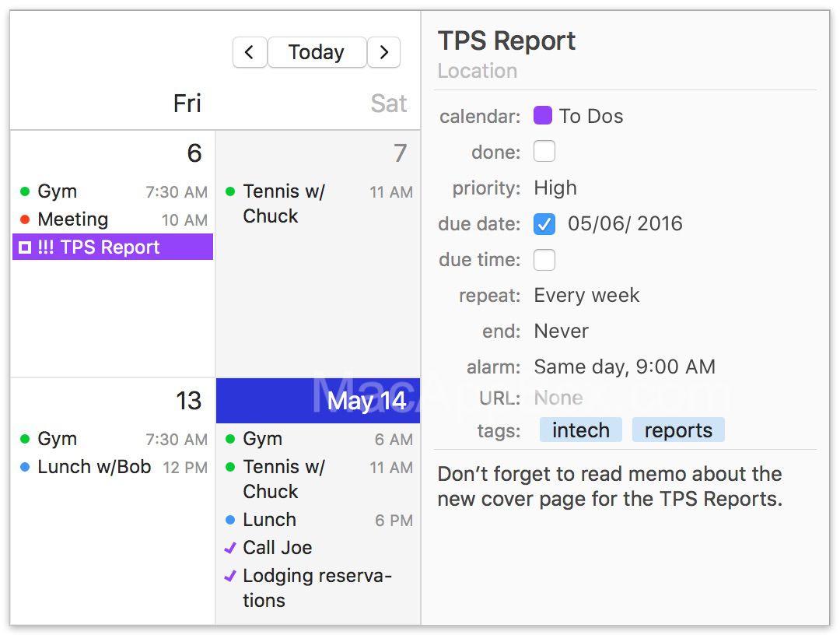840x635 pixels.
Task: Advance calendar with right chevron arrow
Action: pos(383,52)
